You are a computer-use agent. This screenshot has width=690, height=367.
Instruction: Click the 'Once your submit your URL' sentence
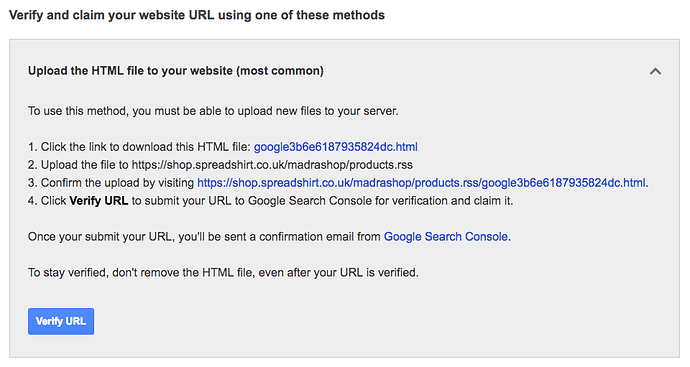pos(269,237)
